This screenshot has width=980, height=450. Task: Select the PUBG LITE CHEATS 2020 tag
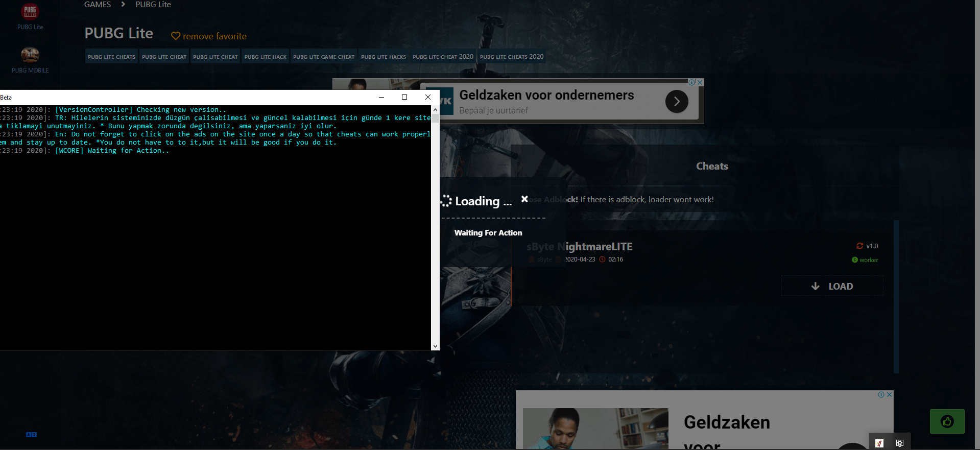512,57
